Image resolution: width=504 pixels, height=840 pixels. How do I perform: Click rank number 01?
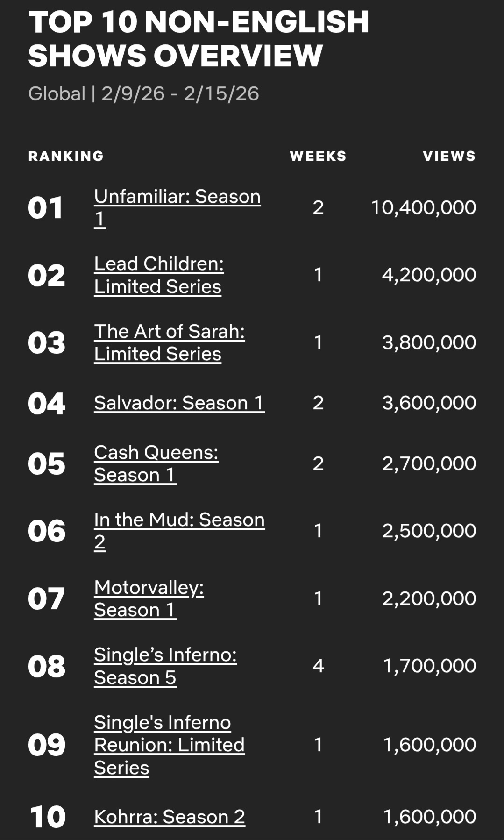point(45,208)
